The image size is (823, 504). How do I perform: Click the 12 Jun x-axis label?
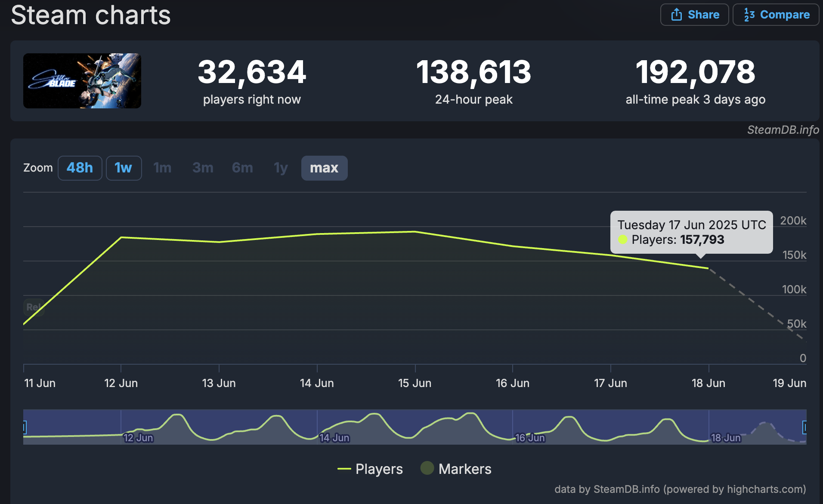coord(121,383)
